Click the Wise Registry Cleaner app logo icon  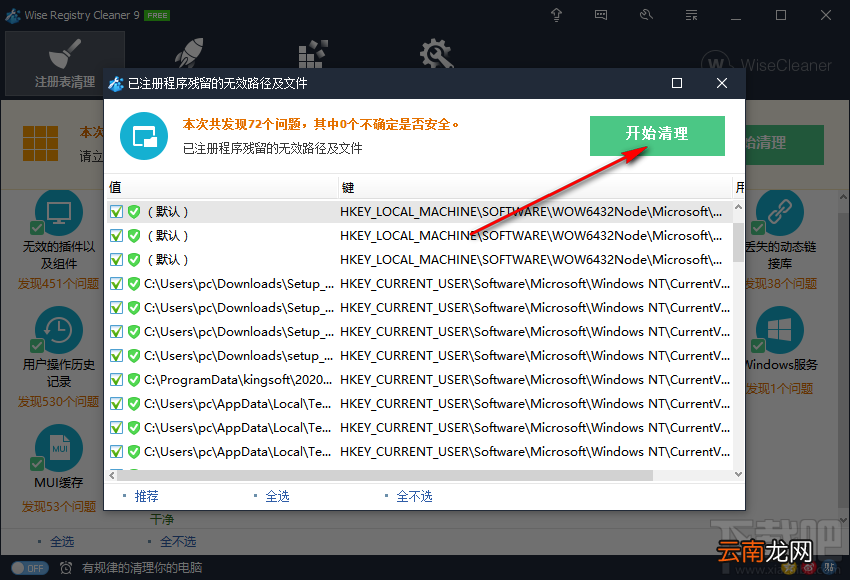13,15
